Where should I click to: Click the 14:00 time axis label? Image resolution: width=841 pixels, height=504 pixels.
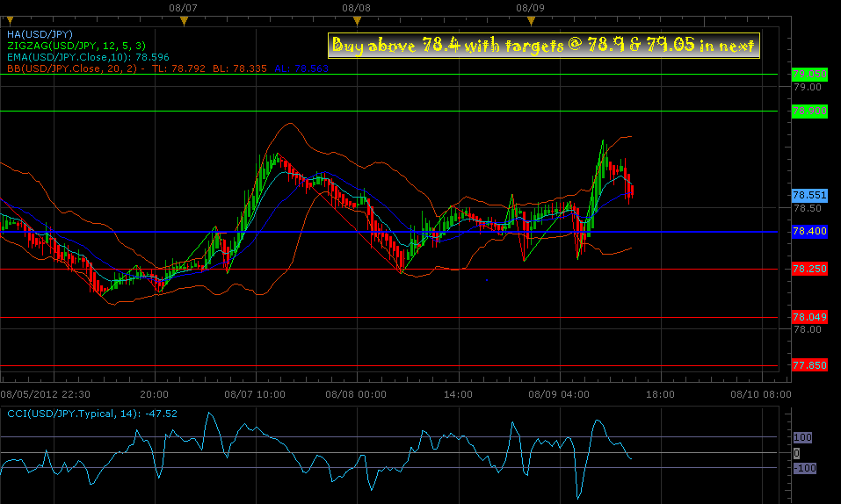pos(458,394)
